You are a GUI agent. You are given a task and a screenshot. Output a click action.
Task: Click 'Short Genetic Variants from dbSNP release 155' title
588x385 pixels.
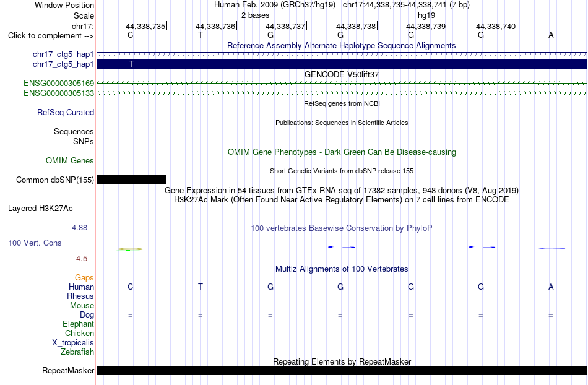click(342, 171)
